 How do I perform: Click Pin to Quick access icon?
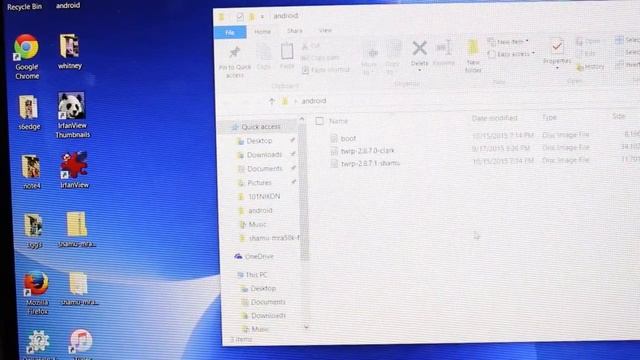click(x=235, y=53)
